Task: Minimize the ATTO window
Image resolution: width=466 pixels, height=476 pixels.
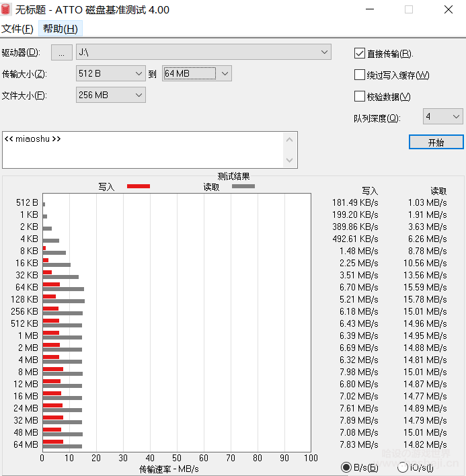Action: [x=370, y=9]
